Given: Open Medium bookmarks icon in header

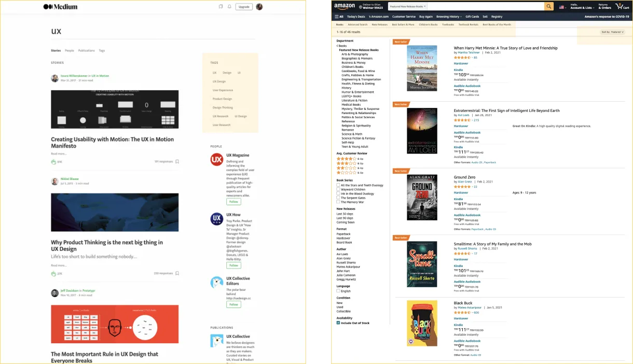Looking at the screenshot, I should click(x=221, y=7).
